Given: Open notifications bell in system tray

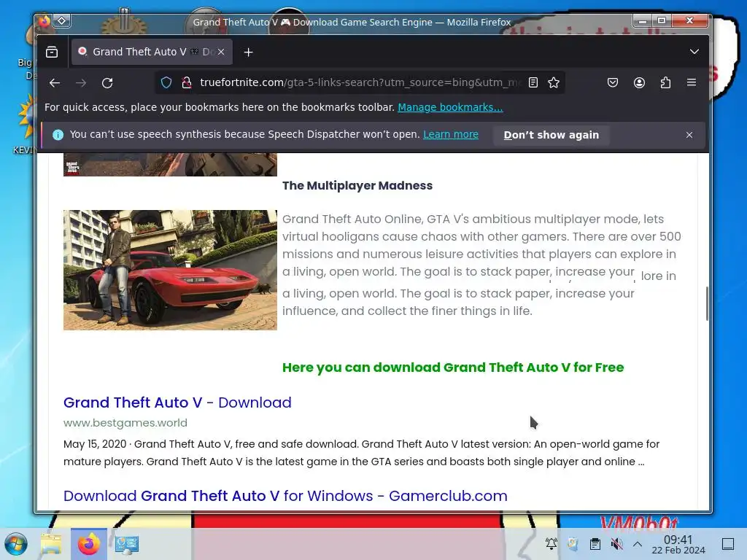Looking at the screenshot, I should 551,544.
